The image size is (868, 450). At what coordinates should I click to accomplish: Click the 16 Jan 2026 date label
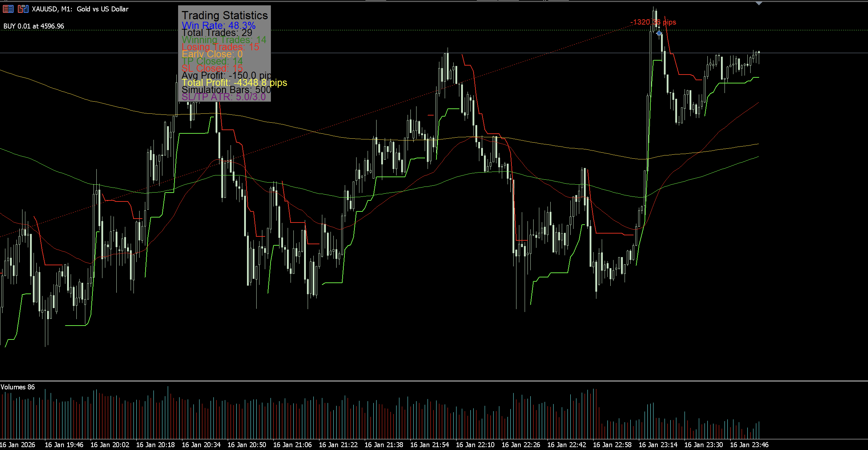[17, 445]
